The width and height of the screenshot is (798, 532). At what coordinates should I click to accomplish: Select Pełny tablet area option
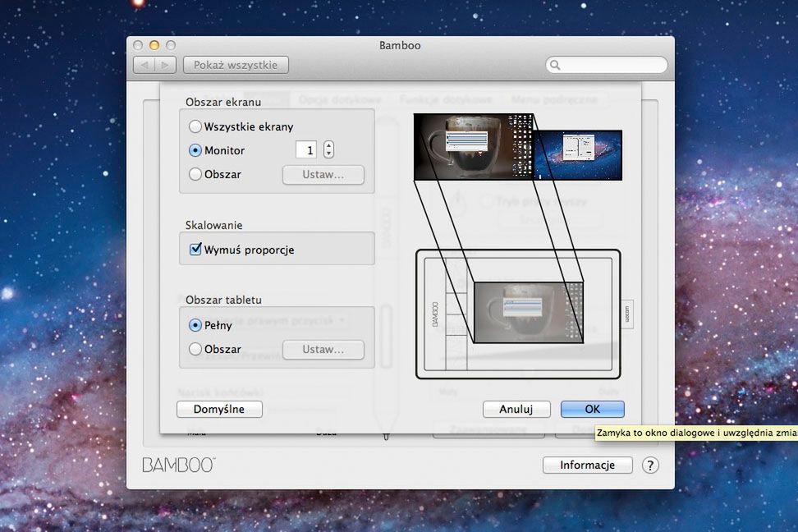[x=195, y=325]
